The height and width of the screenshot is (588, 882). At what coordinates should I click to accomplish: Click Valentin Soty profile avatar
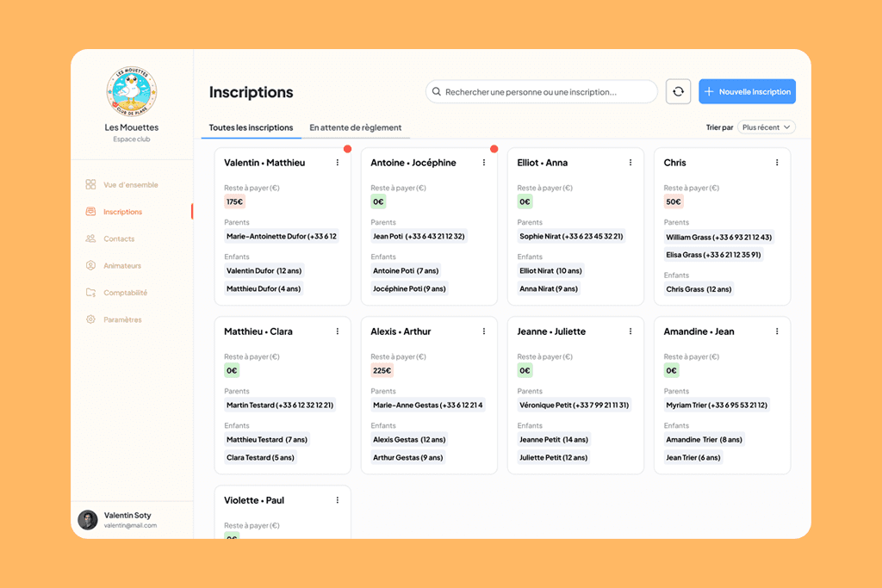88,520
